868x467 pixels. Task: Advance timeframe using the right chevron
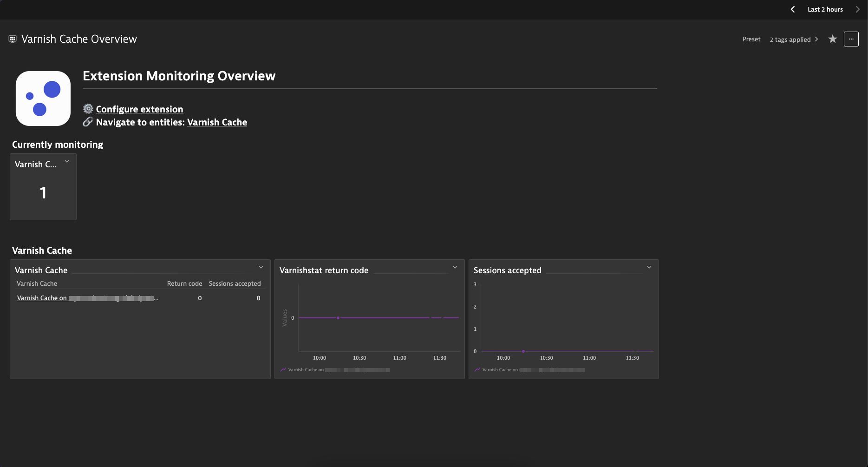click(857, 9)
